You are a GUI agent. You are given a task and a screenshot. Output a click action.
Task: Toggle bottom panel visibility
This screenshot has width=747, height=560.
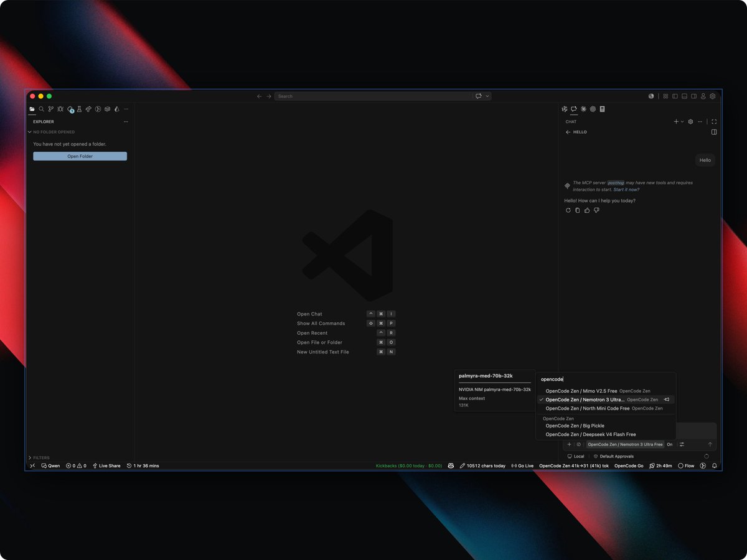pyautogui.click(x=684, y=96)
